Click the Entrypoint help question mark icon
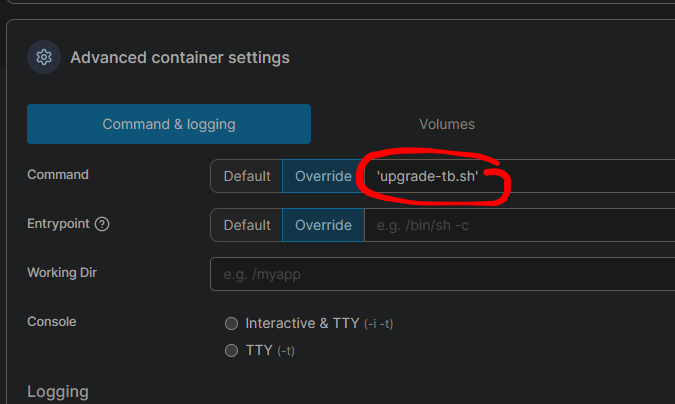675x404 pixels. [102, 224]
